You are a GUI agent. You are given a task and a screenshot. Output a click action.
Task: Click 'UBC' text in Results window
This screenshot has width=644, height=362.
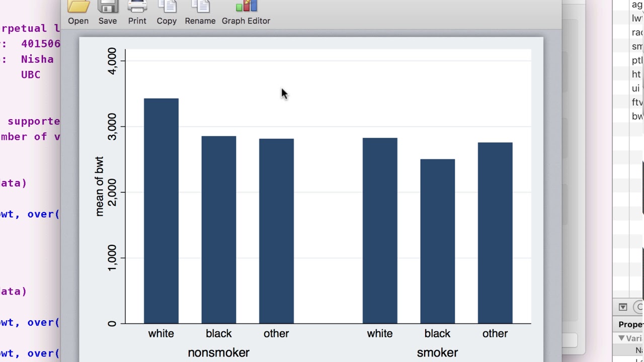click(31, 74)
